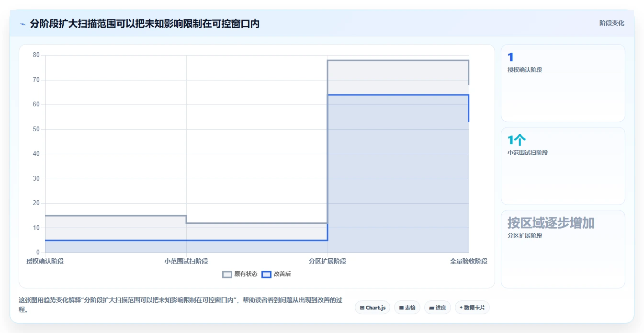The width and height of the screenshot is (644, 333).
Task: Toggle the 原有状态 legend entry
Action: 240,274
